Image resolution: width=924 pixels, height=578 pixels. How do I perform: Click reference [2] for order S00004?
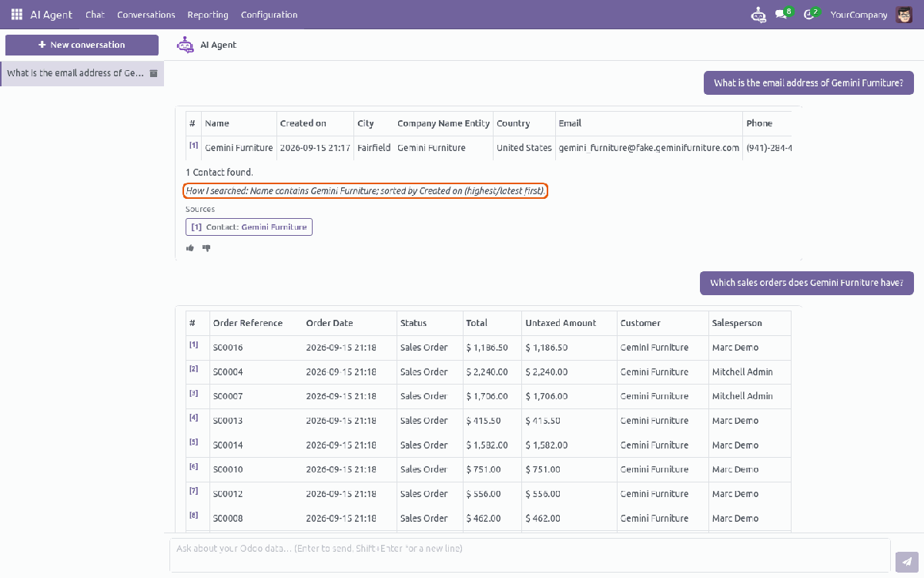pos(193,369)
